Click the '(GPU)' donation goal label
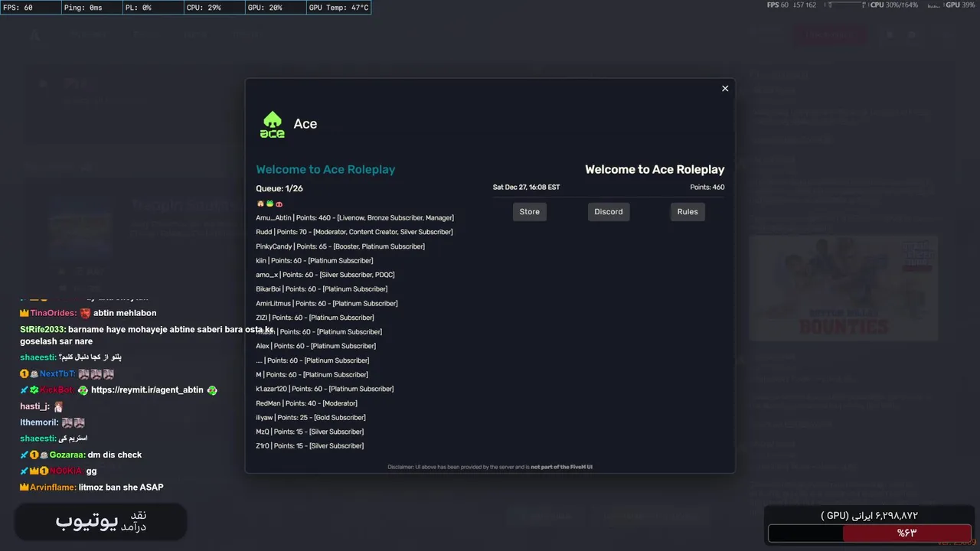 click(x=834, y=517)
